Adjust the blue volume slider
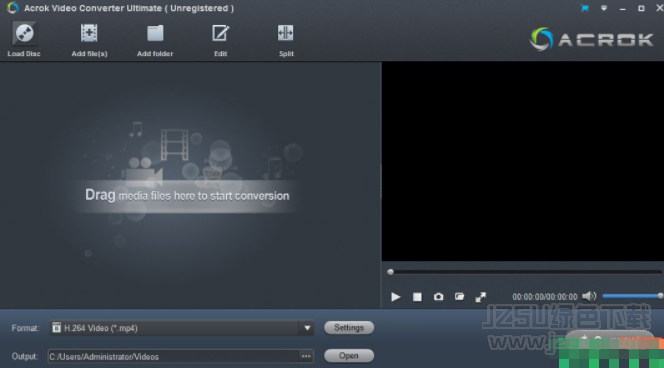This screenshot has width=664, height=368. pos(632,296)
